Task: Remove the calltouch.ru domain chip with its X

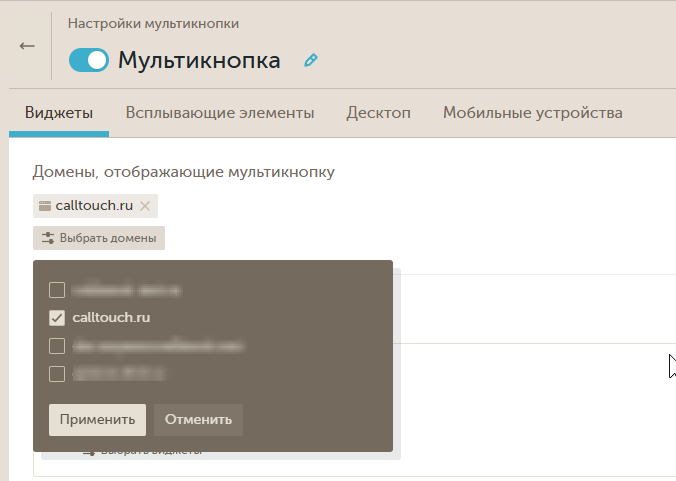Action: coord(145,206)
